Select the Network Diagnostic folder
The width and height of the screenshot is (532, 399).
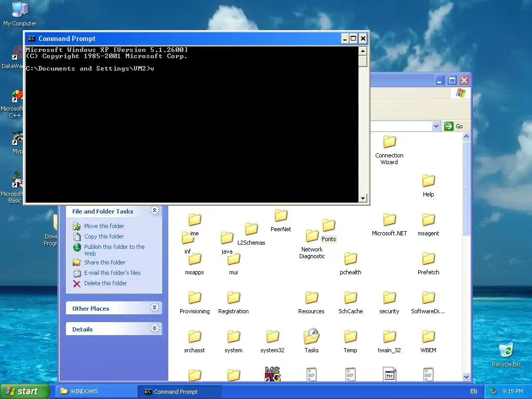click(x=312, y=244)
